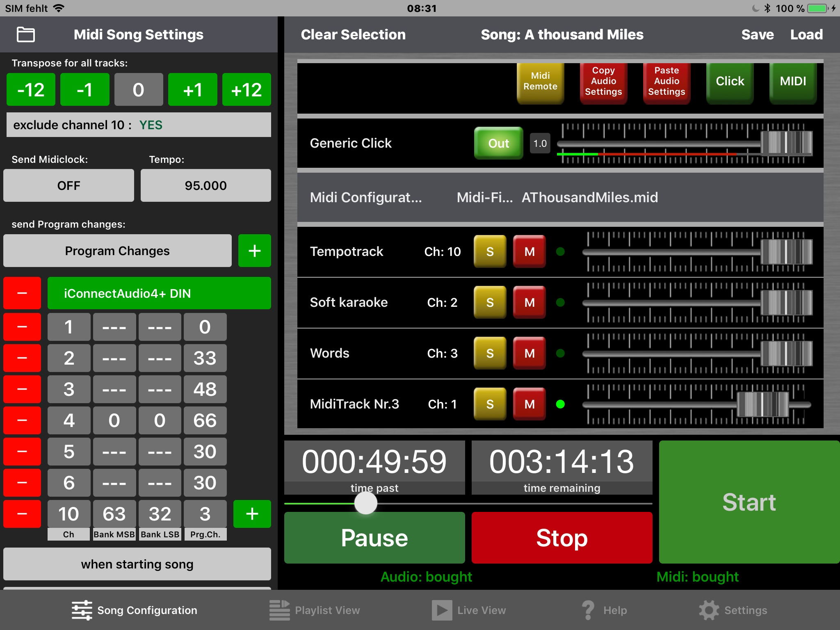Click the MidiTrack Nr.3 volume fader
The image size is (840, 630).
tap(762, 404)
